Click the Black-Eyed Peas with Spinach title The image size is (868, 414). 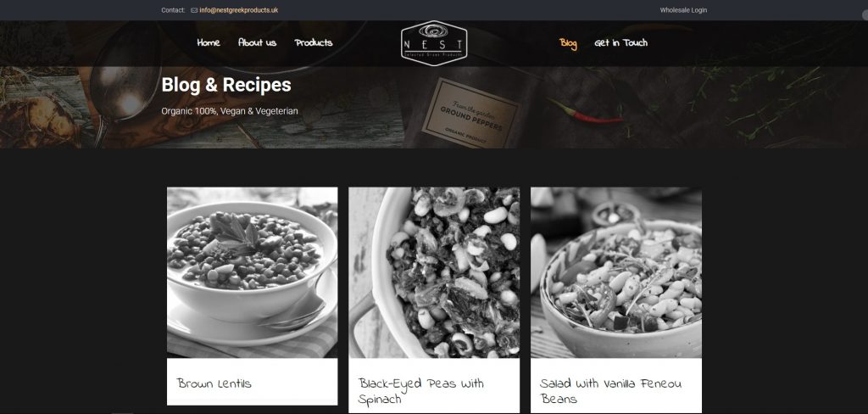pos(420,391)
